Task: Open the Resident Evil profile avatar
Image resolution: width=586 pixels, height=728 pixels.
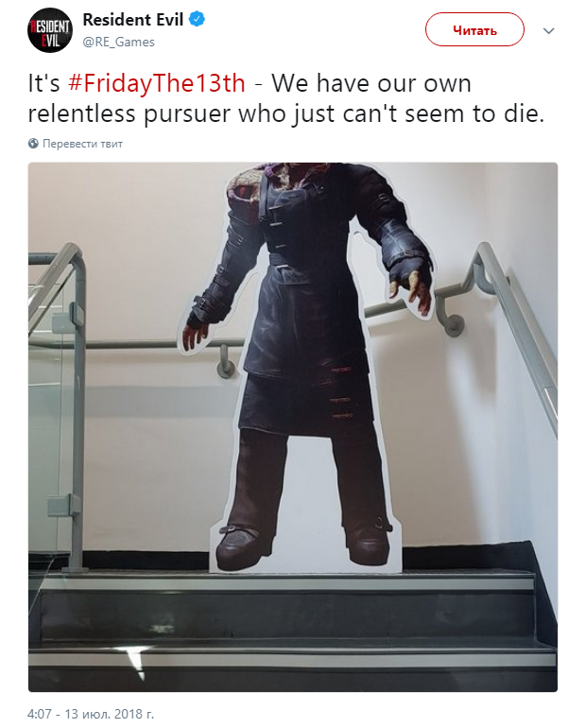Action: 50,30
